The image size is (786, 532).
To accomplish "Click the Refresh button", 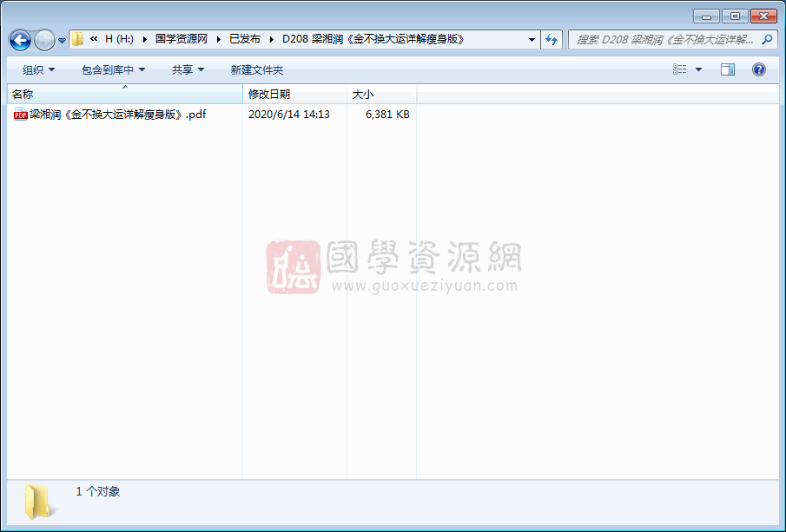I will 552,40.
